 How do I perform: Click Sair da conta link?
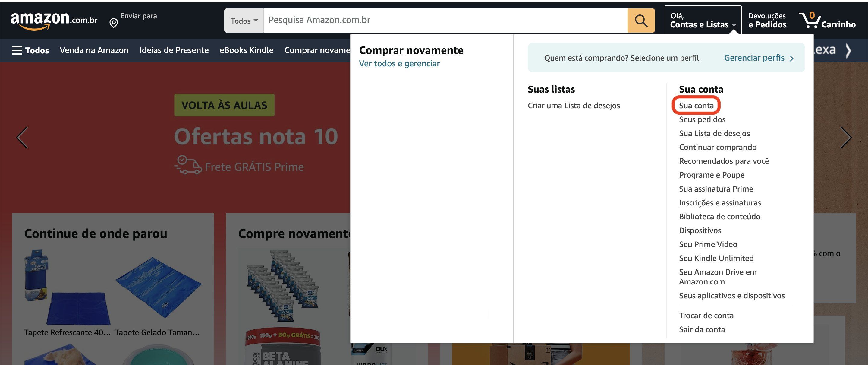702,329
